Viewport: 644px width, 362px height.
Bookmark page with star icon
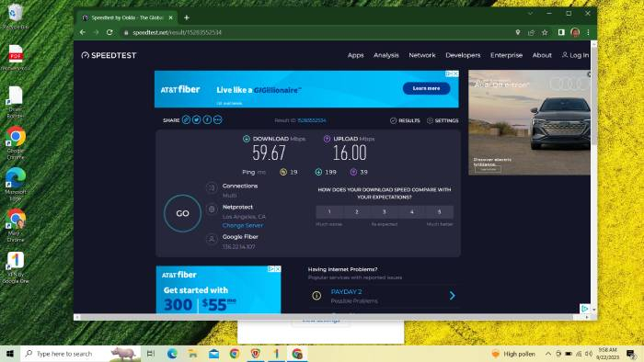point(545,32)
